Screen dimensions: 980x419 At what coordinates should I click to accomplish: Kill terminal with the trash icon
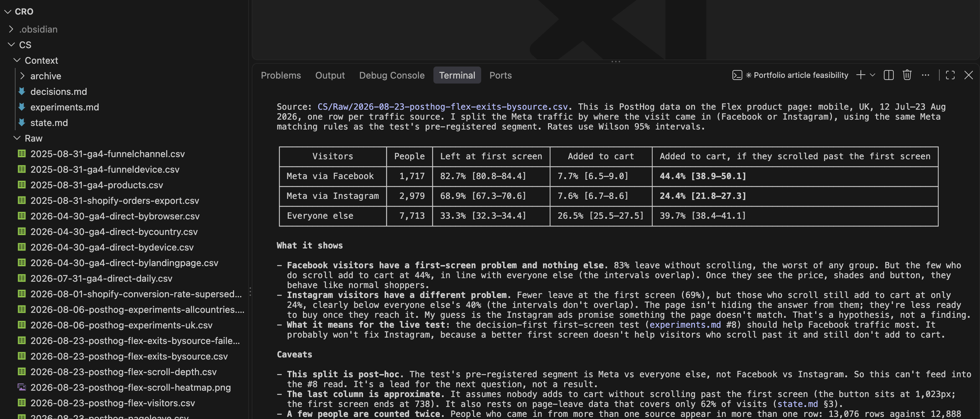[907, 75]
